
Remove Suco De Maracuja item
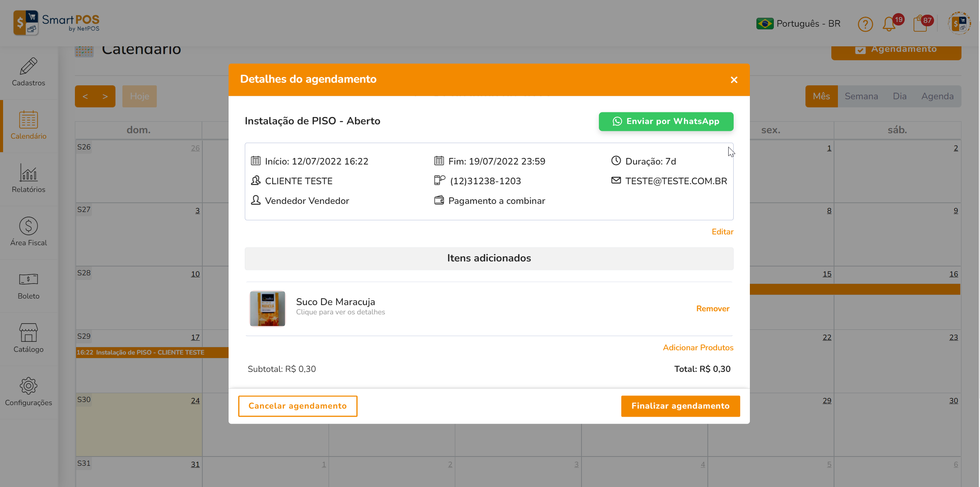tap(713, 309)
